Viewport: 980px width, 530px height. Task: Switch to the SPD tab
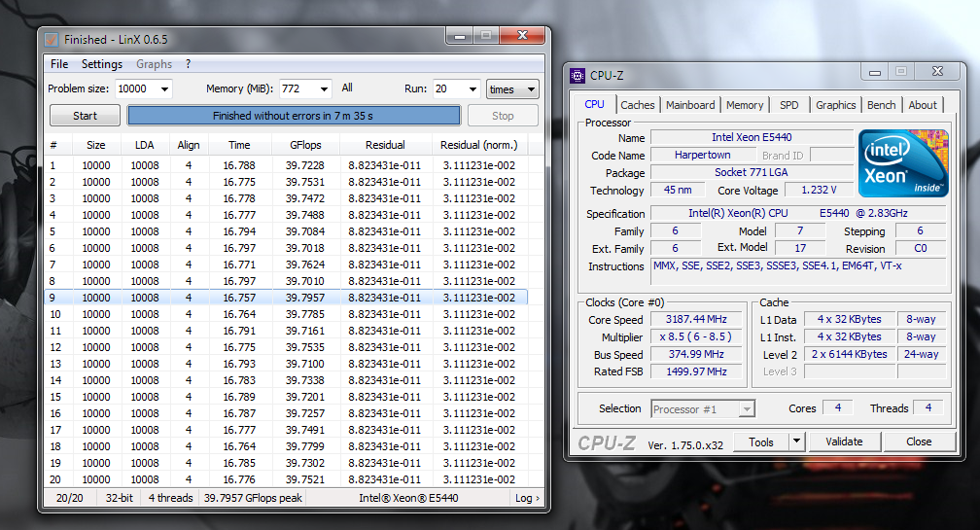pyautogui.click(x=788, y=105)
